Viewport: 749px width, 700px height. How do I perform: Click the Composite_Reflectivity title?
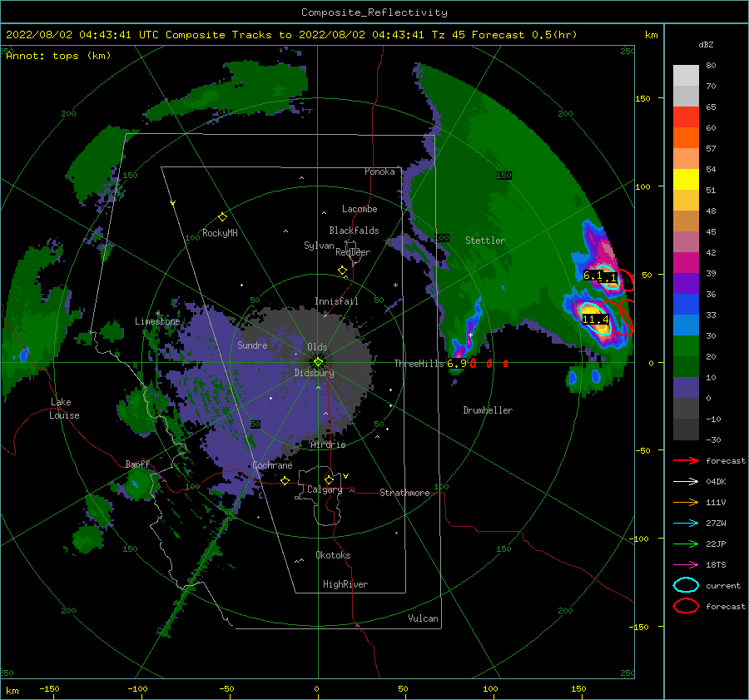(x=374, y=12)
